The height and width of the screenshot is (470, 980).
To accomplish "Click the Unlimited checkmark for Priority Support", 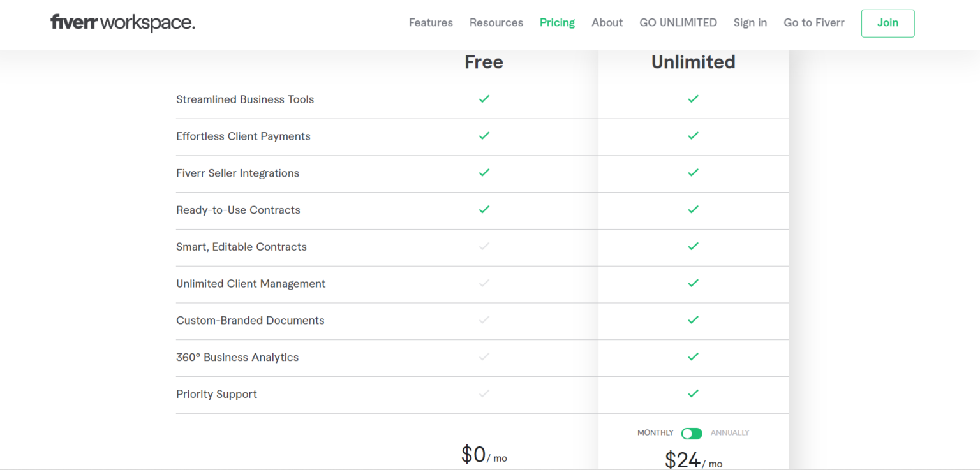I will pyautogui.click(x=694, y=393).
